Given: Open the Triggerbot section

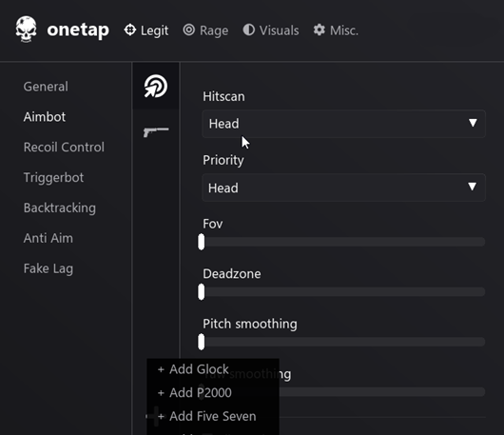Looking at the screenshot, I should [x=53, y=178].
